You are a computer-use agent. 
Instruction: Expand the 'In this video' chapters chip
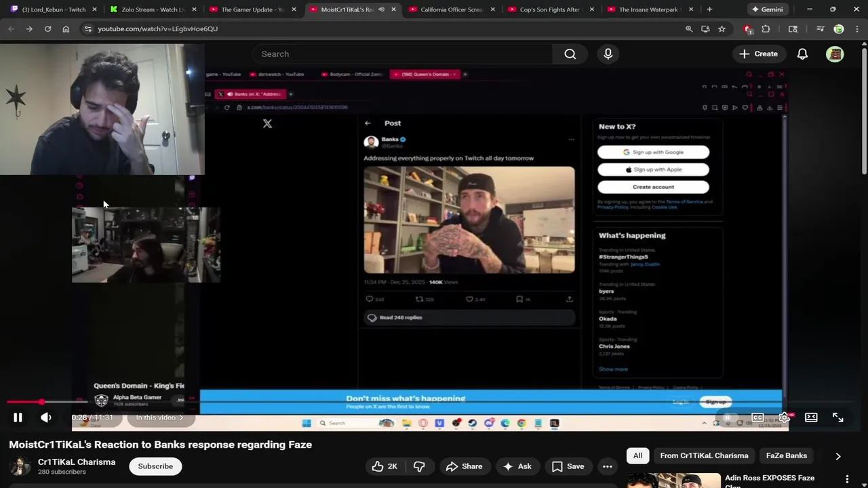[159, 418]
